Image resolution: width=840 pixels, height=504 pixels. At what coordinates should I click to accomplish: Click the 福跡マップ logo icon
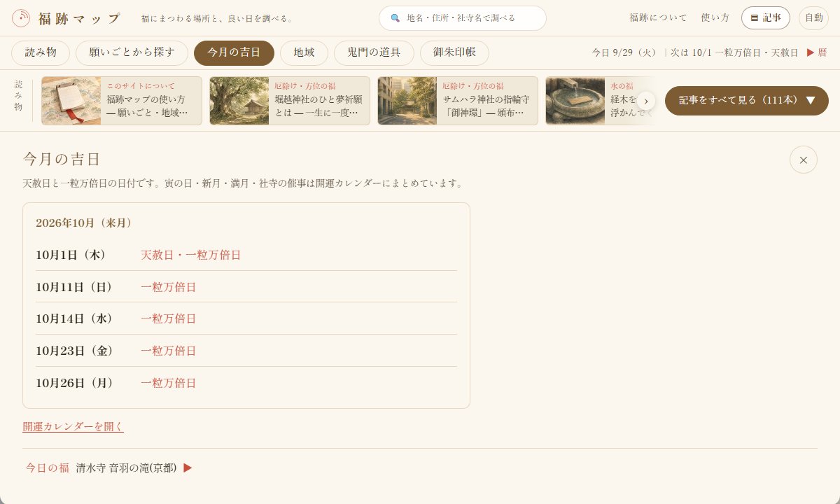point(21,17)
